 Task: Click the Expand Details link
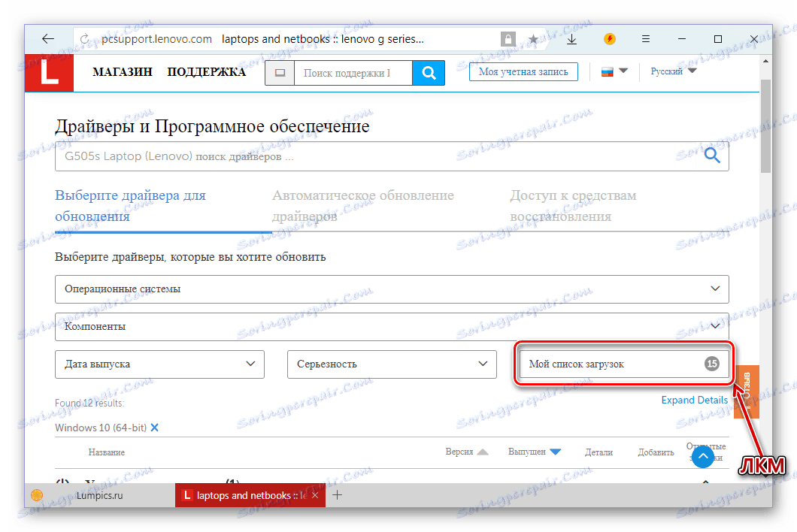pyautogui.click(x=694, y=400)
